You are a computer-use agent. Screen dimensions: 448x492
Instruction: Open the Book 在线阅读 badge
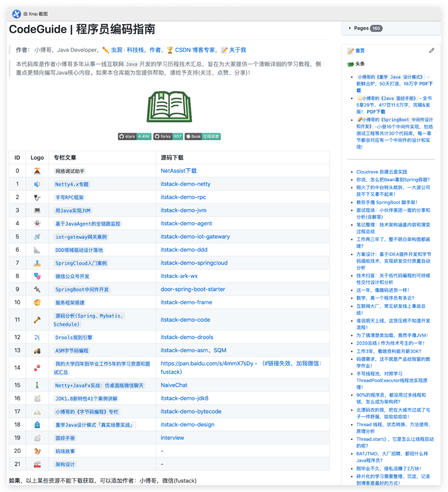pos(203,137)
